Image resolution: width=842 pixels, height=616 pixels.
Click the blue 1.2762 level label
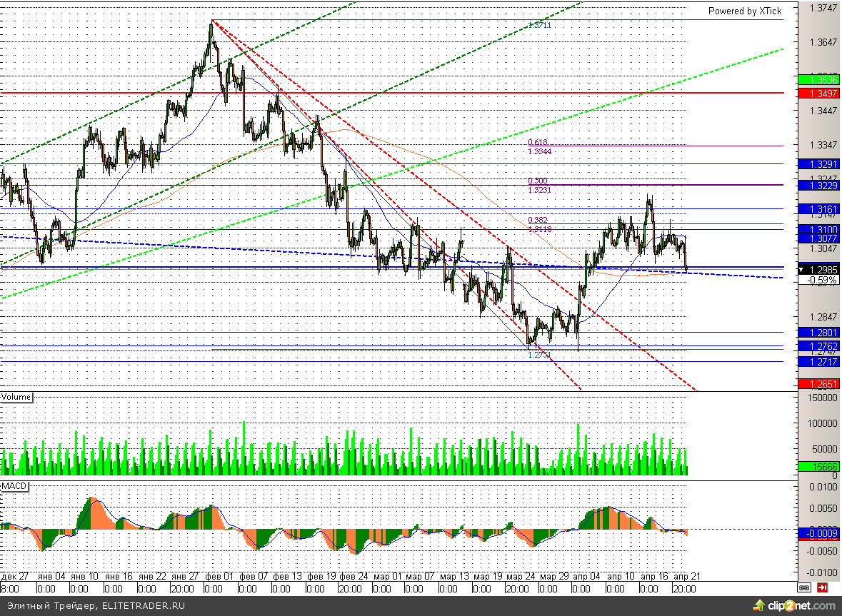coord(819,347)
